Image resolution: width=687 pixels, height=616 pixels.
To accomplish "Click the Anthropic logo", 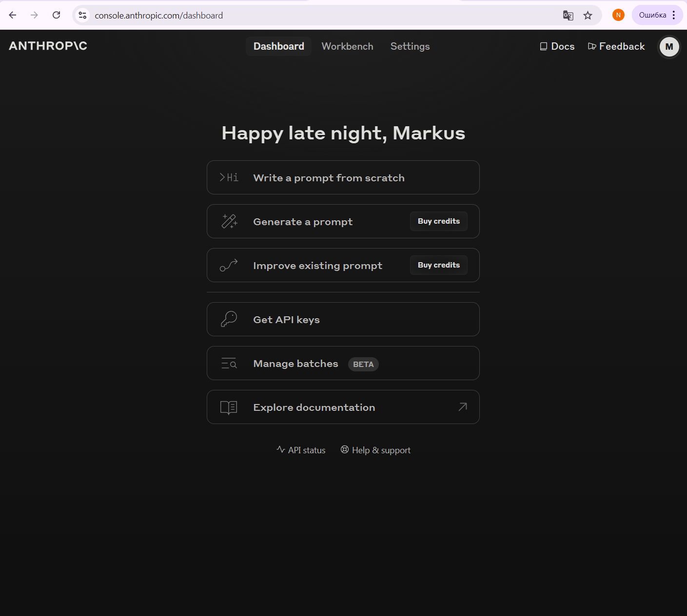I will [48, 46].
